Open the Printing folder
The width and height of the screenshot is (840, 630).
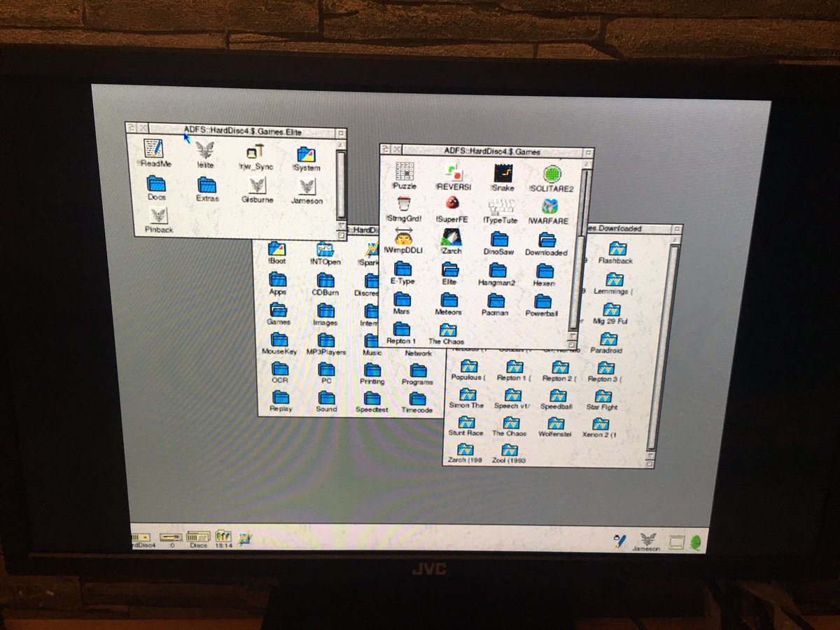coord(372,370)
